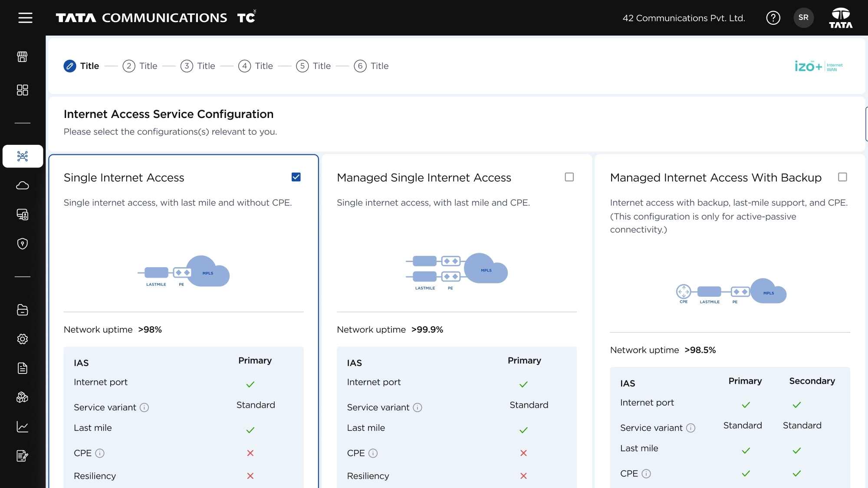Click Managed Internet Access With Backup card title
Viewport: 868px width, 488px height.
tap(716, 178)
